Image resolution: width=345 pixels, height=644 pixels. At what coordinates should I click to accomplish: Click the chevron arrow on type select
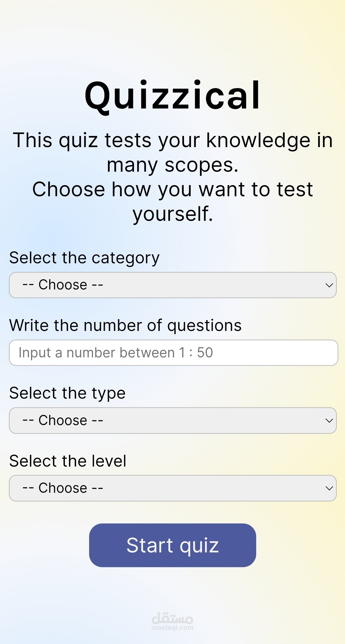(x=329, y=420)
